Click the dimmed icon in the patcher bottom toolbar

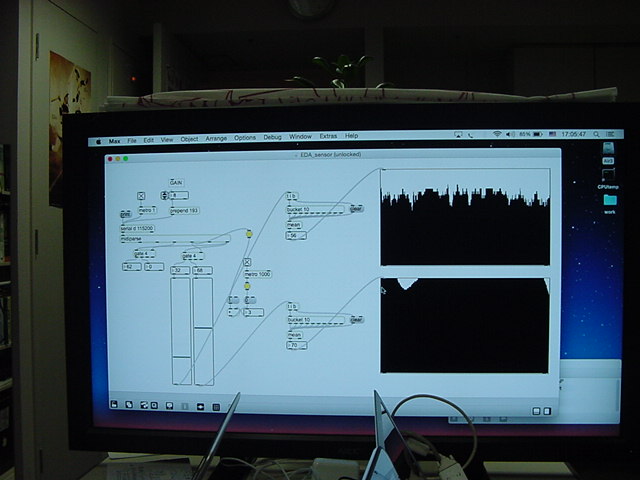tap(184, 406)
